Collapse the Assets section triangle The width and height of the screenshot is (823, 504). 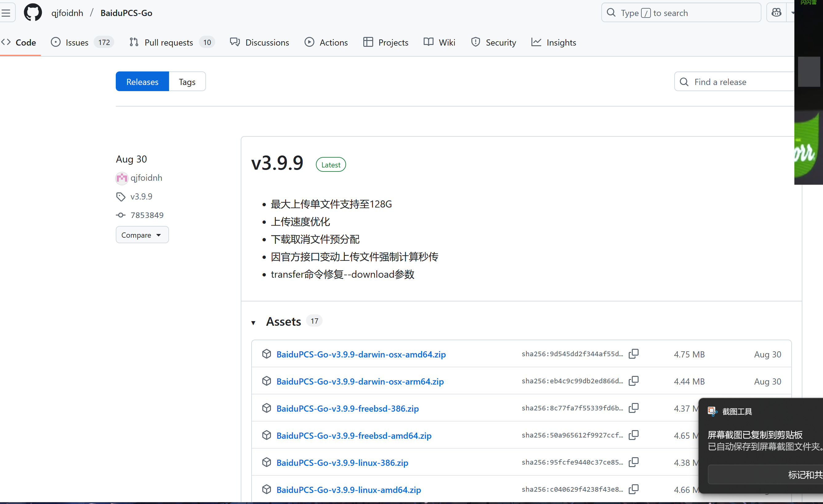click(x=253, y=322)
